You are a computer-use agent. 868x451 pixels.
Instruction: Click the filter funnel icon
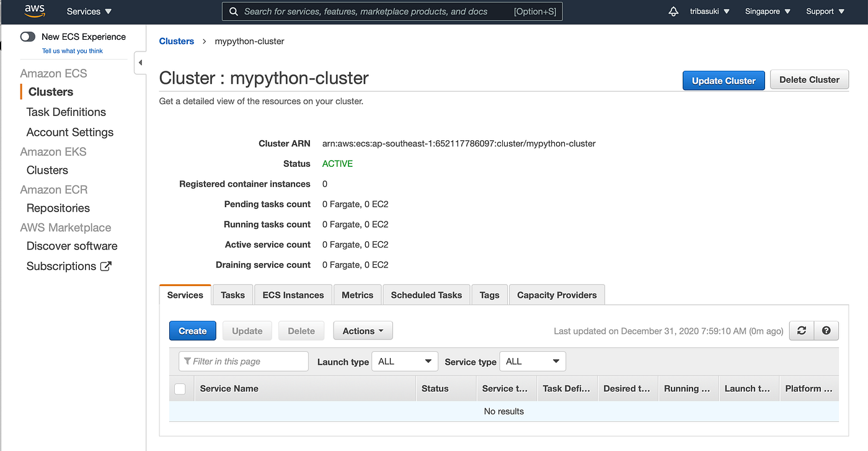(x=188, y=361)
